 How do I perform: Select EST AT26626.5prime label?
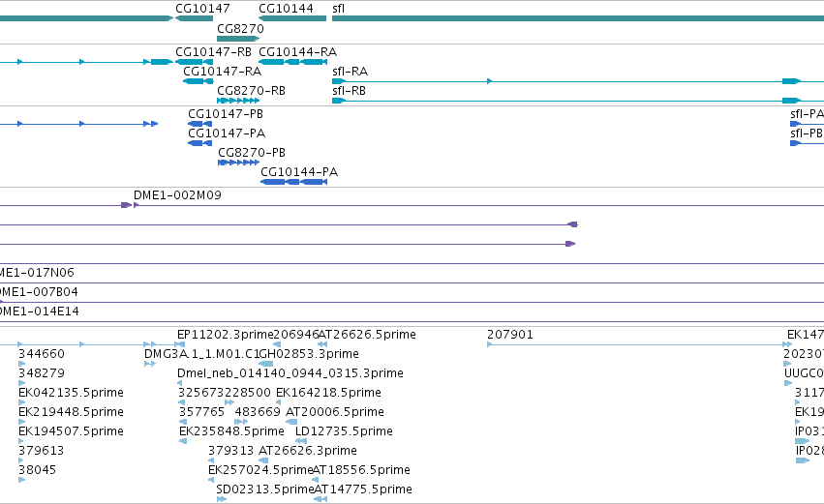(x=367, y=335)
